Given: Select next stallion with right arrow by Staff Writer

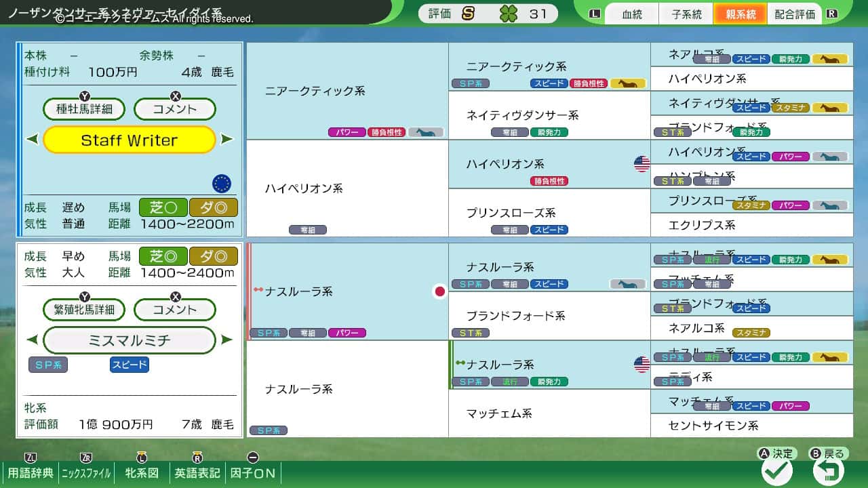Looking at the screenshot, I should coord(227,140).
